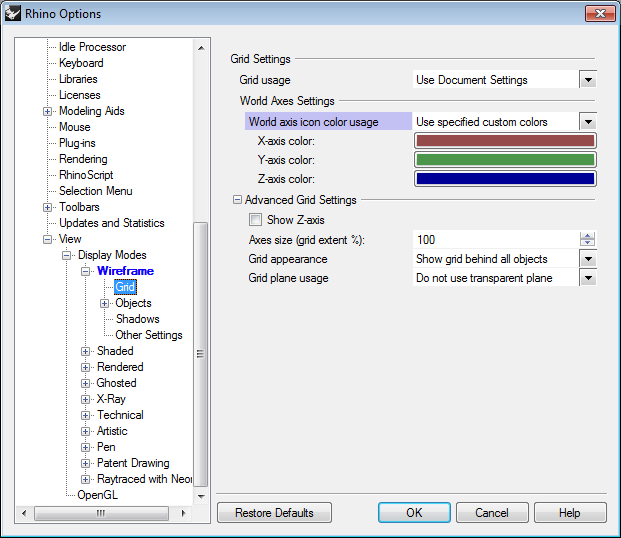
Task: Expand the Raytraced with Neon node
Action: point(85,479)
